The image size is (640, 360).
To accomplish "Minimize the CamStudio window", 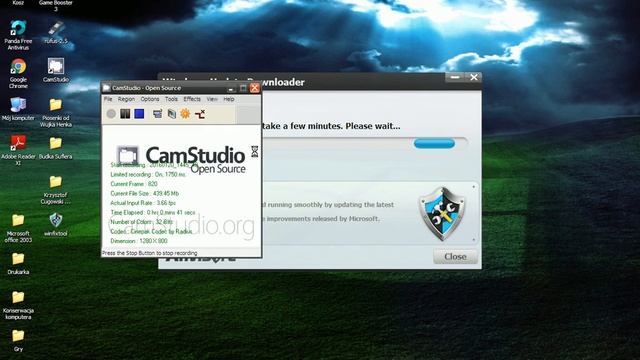I will [x=231, y=88].
